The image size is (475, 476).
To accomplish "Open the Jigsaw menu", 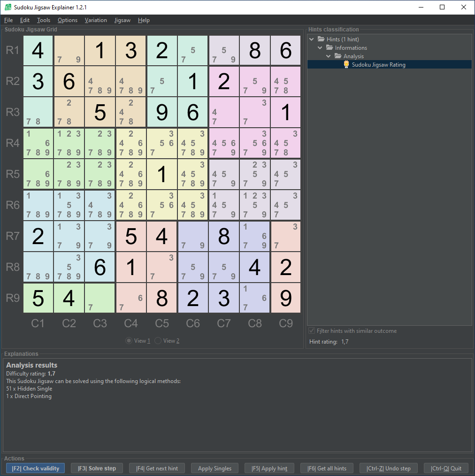I will coord(122,20).
